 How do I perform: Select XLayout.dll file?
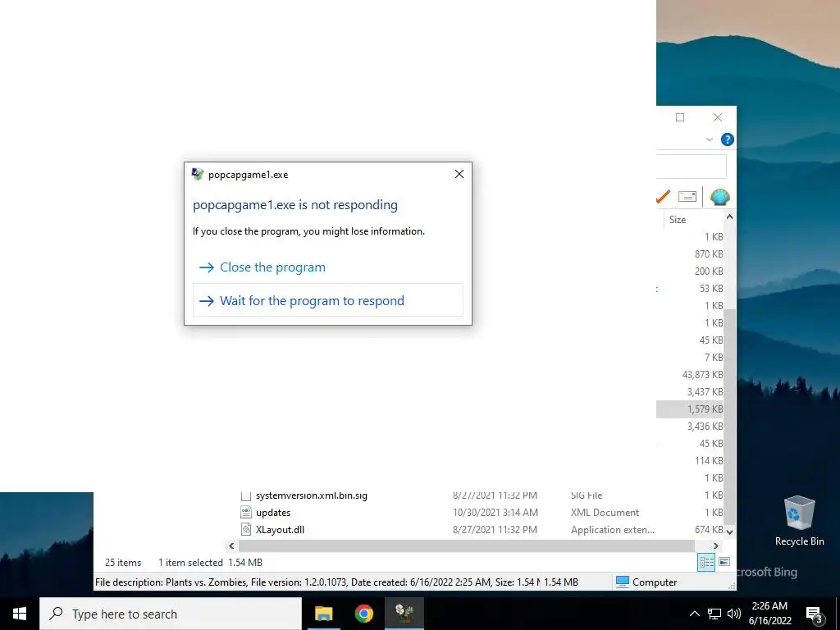coord(281,530)
